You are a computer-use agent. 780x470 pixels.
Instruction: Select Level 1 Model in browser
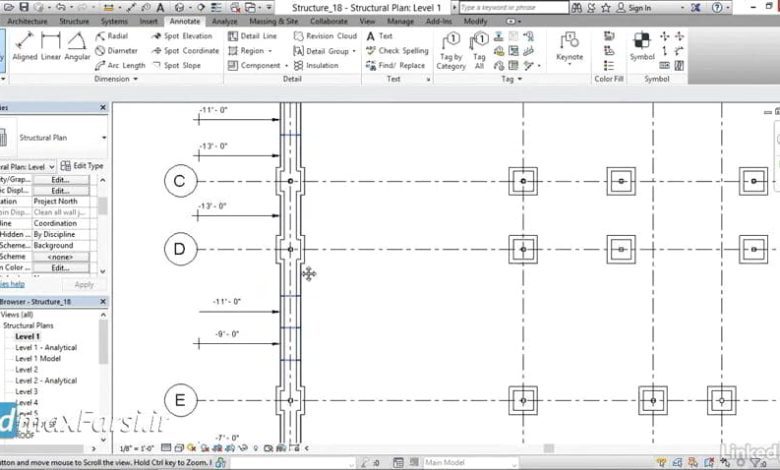pyautogui.click(x=38, y=359)
